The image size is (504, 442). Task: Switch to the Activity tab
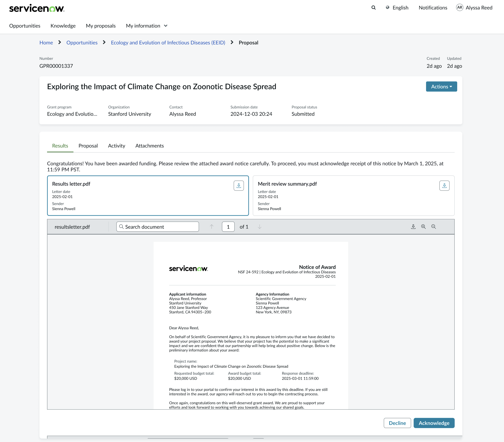(116, 146)
